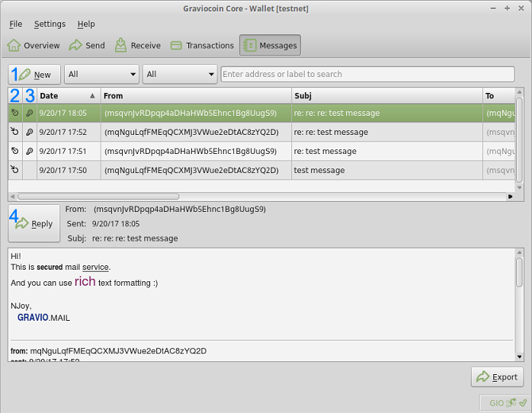Click right arrow of message list horizontal scrollbar
532x413 pixels.
(510, 197)
